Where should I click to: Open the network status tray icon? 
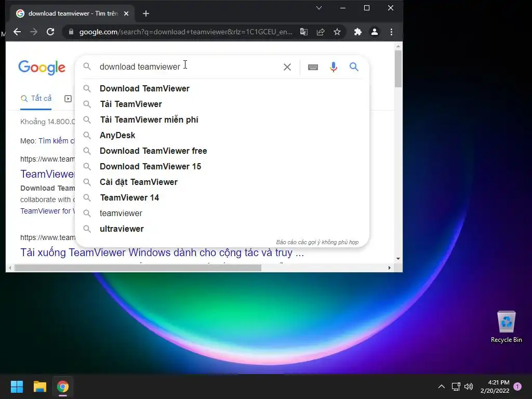coord(456,387)
